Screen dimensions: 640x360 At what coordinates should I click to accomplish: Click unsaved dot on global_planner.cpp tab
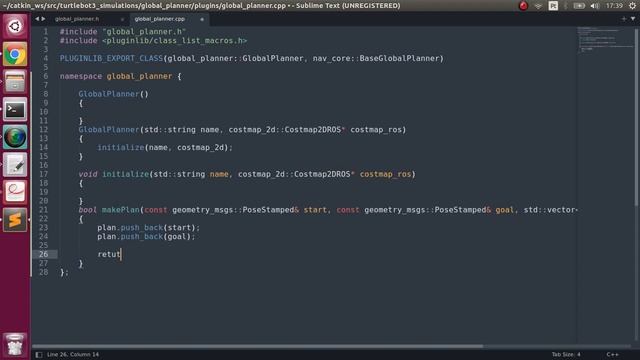tap(202, 19)
